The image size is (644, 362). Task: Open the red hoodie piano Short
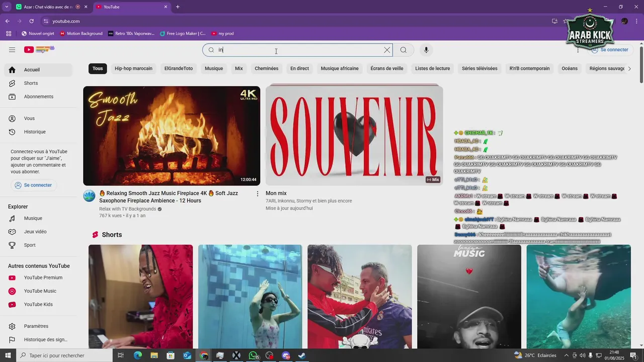(140, 297)
